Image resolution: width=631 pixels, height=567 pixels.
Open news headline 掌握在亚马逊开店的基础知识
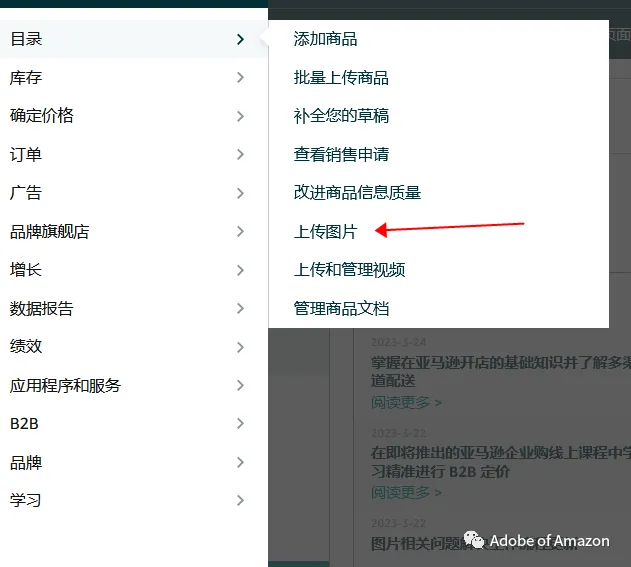click(x=501, y=371)
